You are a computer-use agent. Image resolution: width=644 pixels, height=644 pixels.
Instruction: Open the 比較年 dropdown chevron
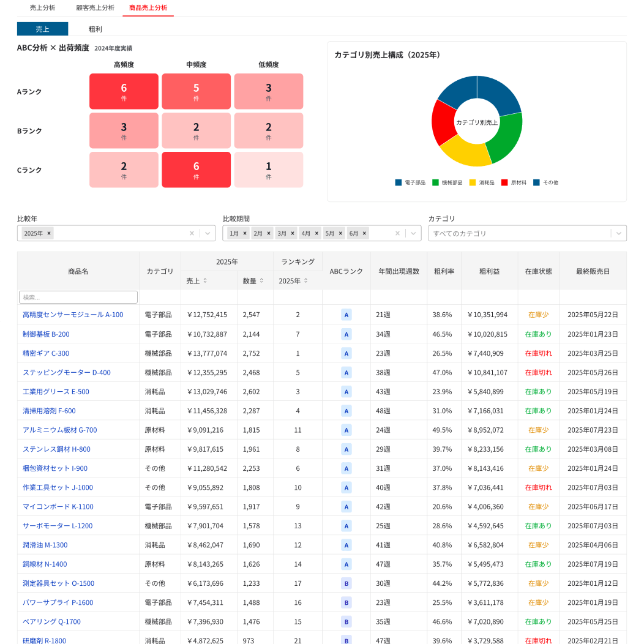tap(208, 233)
